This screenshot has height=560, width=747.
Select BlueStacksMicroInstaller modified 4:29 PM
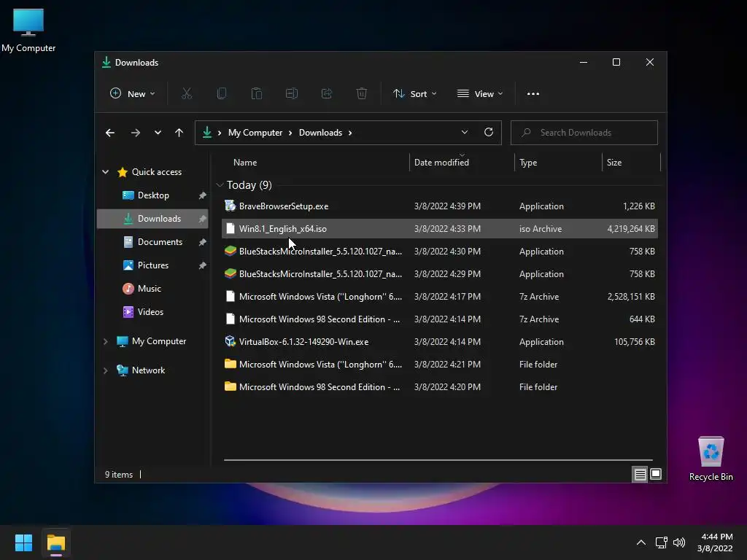[440, 274]
